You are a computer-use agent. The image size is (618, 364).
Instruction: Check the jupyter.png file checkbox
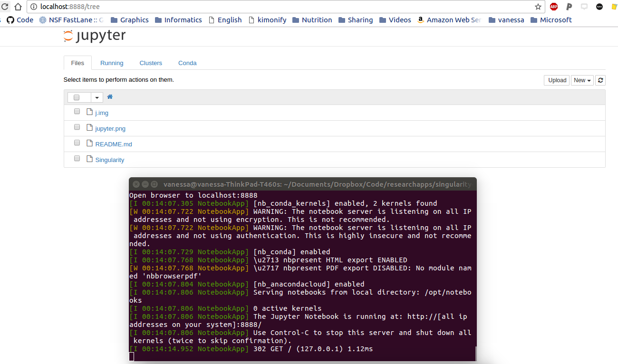(x=77, y=127)
